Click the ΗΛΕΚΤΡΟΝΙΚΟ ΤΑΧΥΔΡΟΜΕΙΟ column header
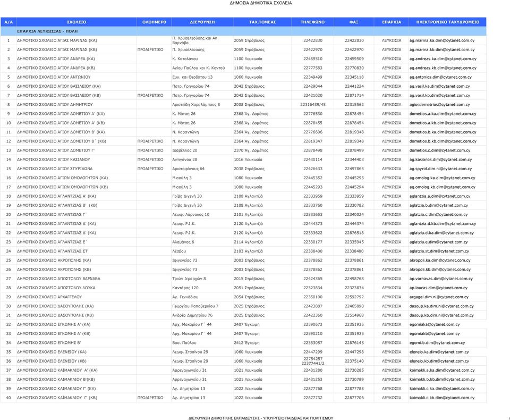 click(447, 22)
